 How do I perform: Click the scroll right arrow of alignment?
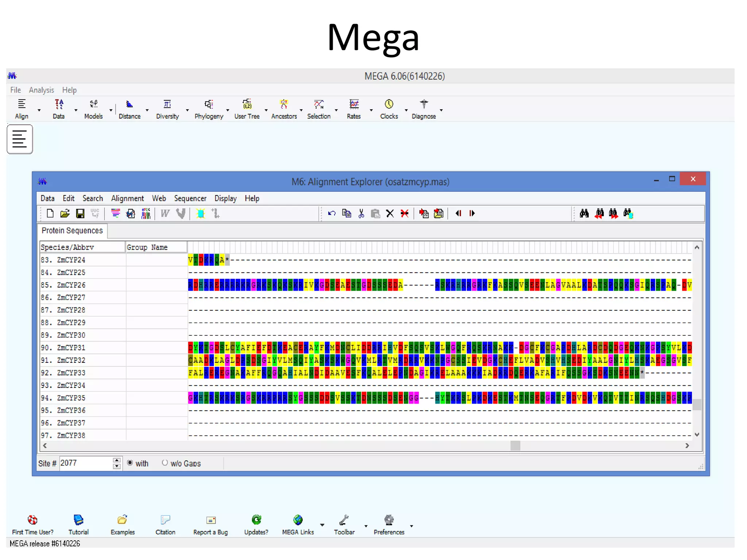(687, 446)
